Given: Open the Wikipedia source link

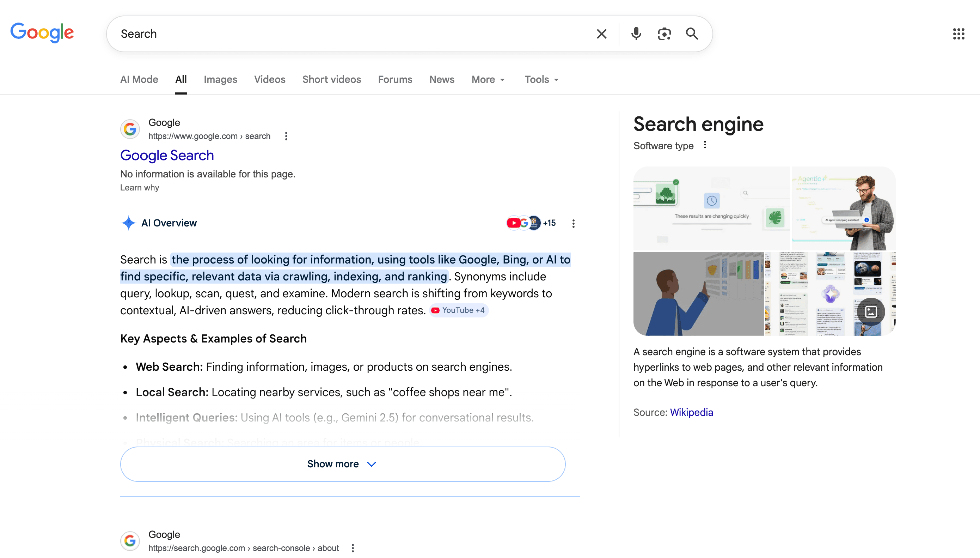Looking at the screenshot, I should (x=692, y=412).
